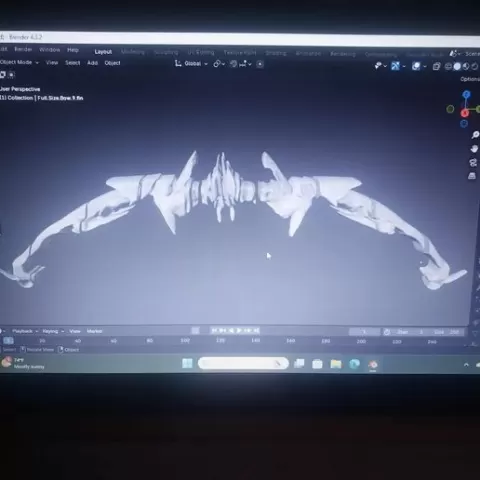Click the current frame number field
Image resolution: width=480 pixels, height=480 pixels.
tap(364, 332)
